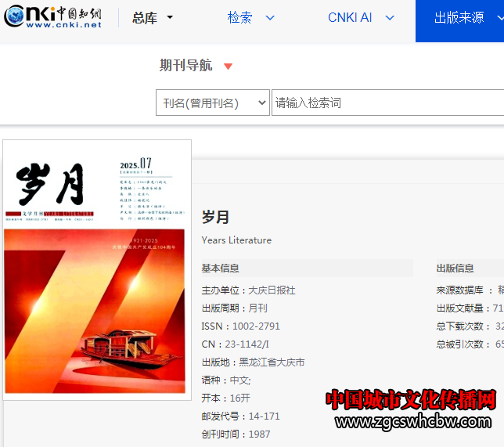Click the 主办单位 大庆日报社 text
504x447 pixels.
[248, 290]
